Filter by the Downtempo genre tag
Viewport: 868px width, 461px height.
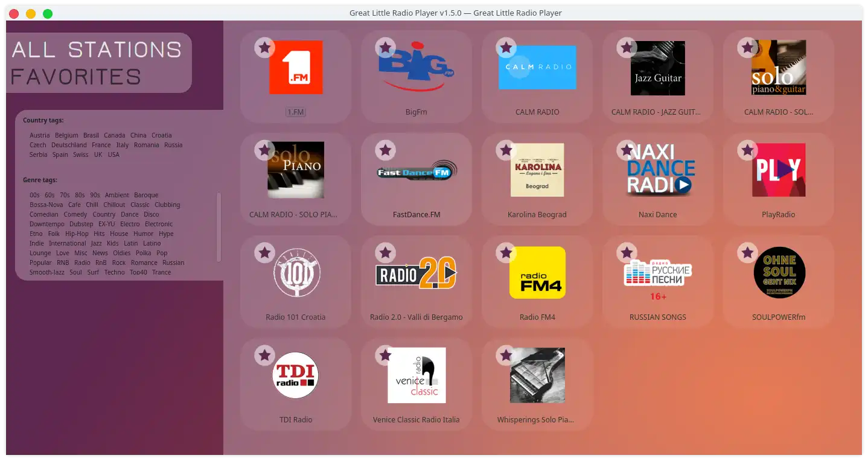point(47,224)
